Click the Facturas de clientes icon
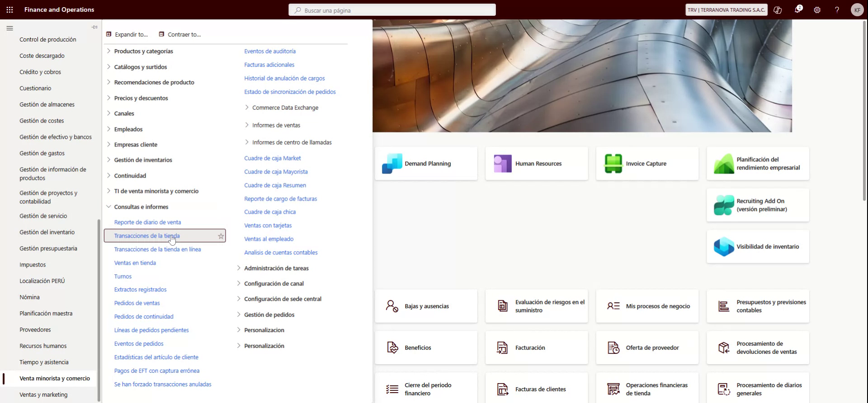Screen dimensions: 868x403 (503, 389)
